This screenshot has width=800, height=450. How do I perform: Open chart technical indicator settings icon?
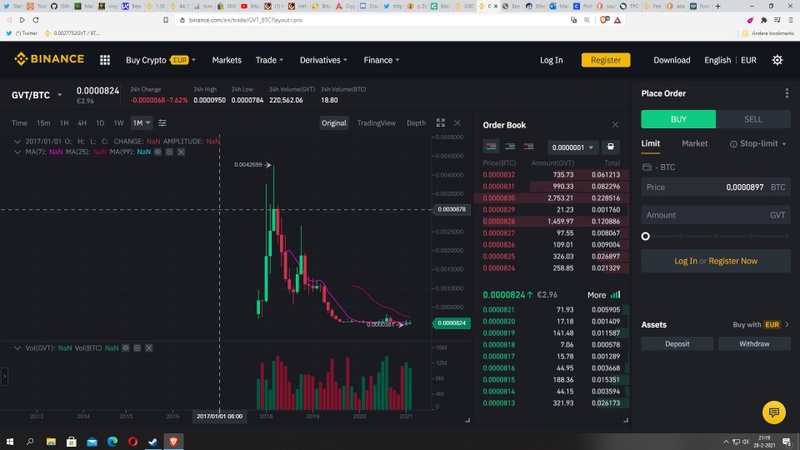(x=162, y=123)
